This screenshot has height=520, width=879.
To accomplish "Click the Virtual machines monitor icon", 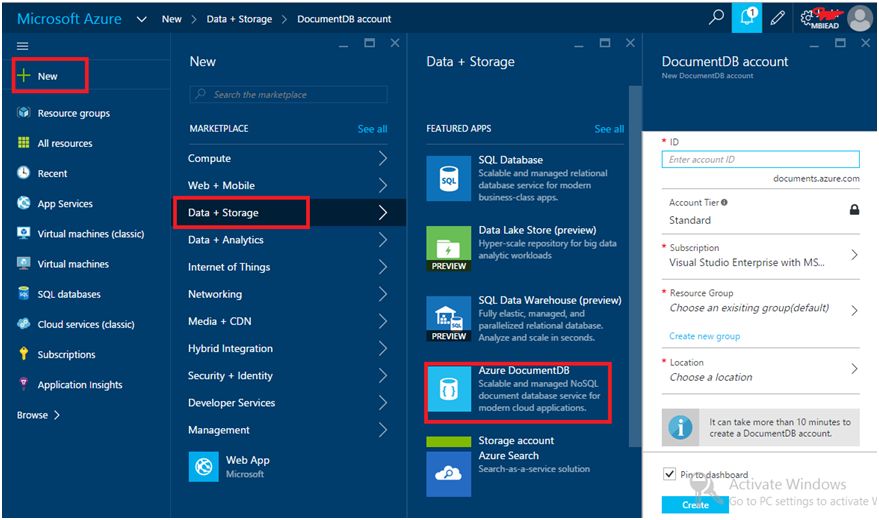I will [24, 263].
